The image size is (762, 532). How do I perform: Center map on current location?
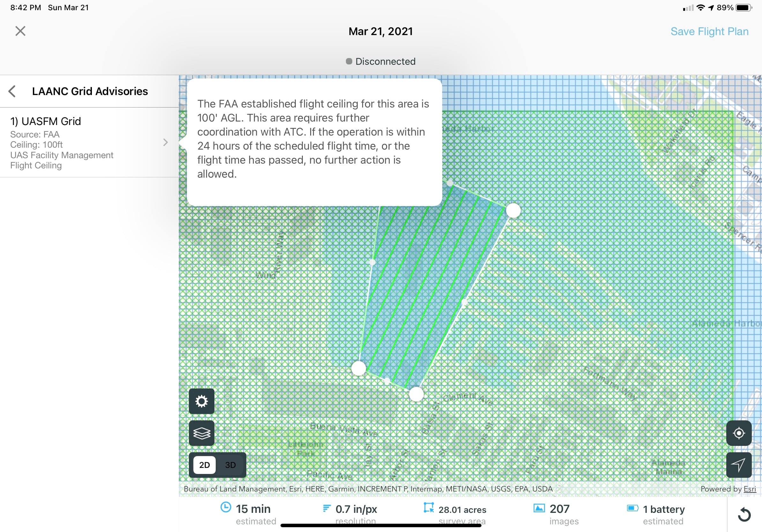(739, 433)
